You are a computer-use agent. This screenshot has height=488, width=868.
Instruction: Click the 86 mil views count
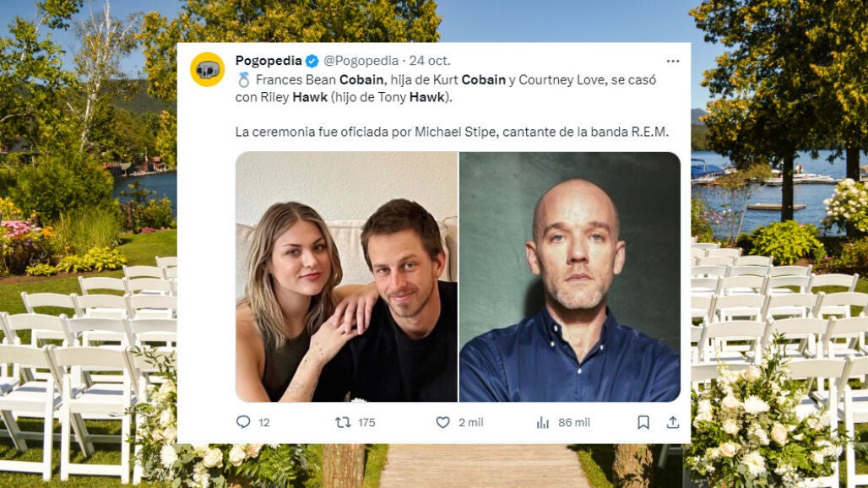click(574, 423)
